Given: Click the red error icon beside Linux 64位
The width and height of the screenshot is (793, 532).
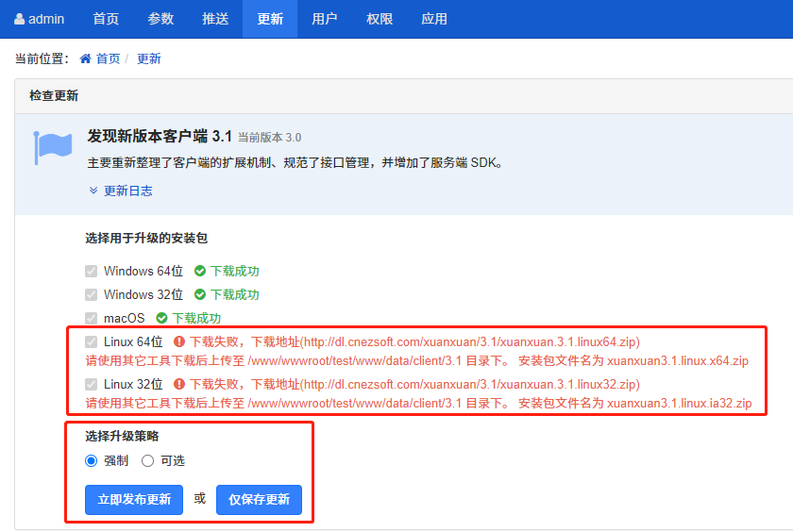Looking at the screenshot, I should click(x=179, y=342).
